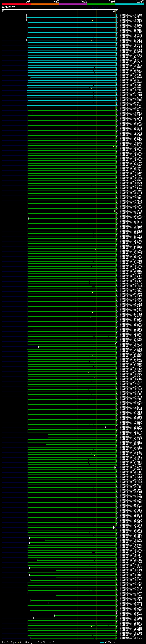The image size is (146, 644).
Task: Click the UniRef100_Q5KEJ6 label
Action: (131, 392)
